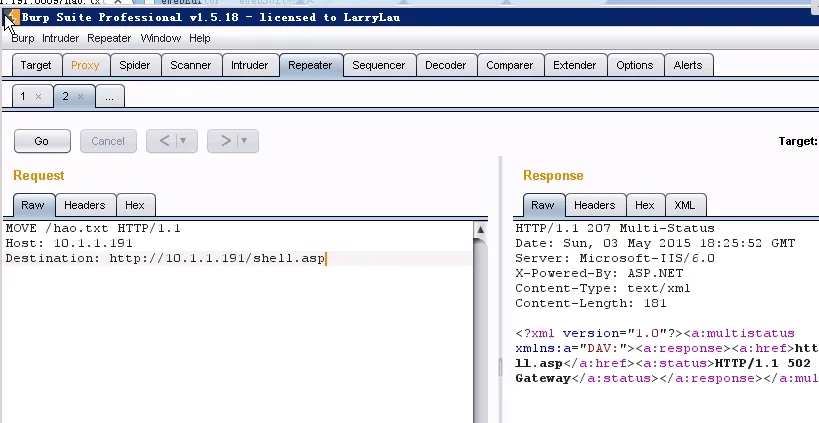The width and height of the screenshot is (819, 423).
Task: Click the Burp Suite title bar icon
Action: (11, 17)
